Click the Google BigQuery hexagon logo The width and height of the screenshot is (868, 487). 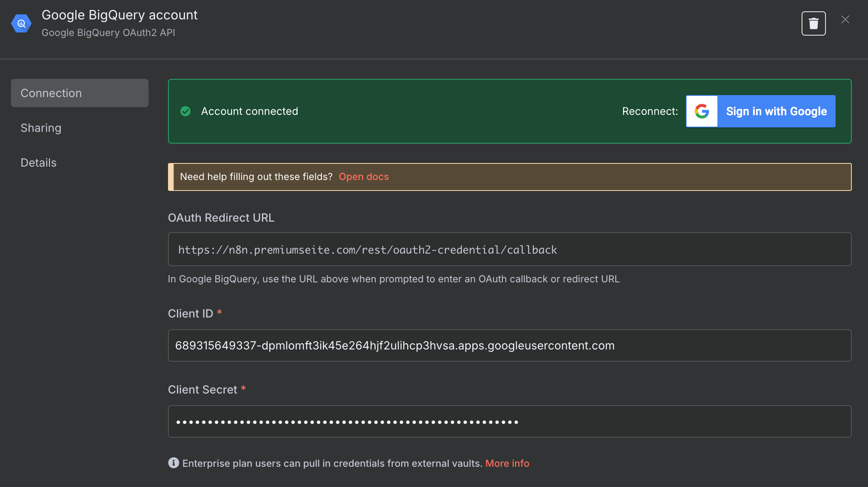(21, 23)
